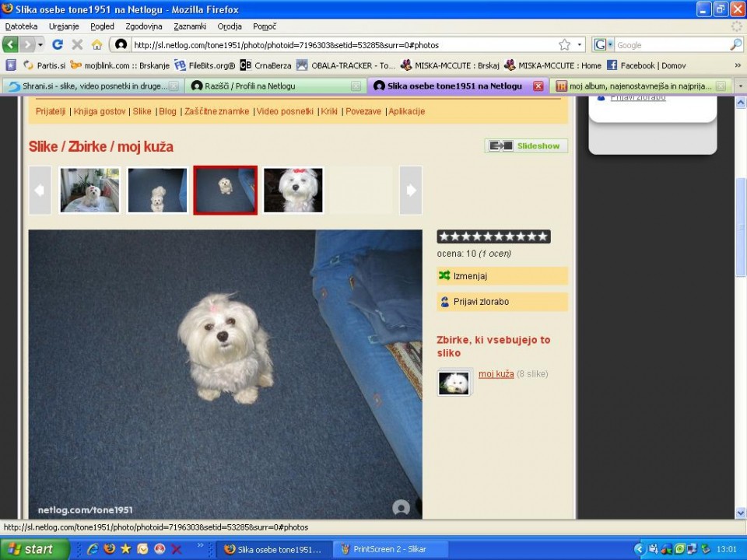
Task: Bookmark this page with the star
Action: pyautogui.click(x=565, y=45)
